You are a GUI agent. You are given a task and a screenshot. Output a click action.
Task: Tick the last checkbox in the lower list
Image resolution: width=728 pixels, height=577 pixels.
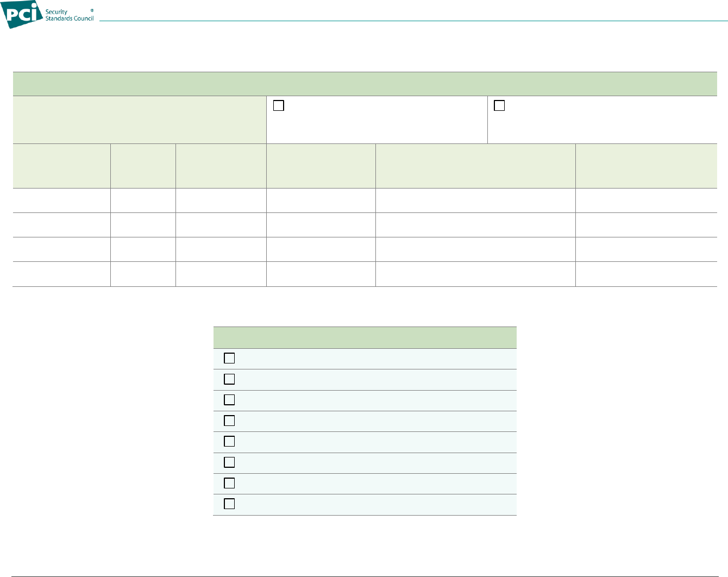(229, 504)
